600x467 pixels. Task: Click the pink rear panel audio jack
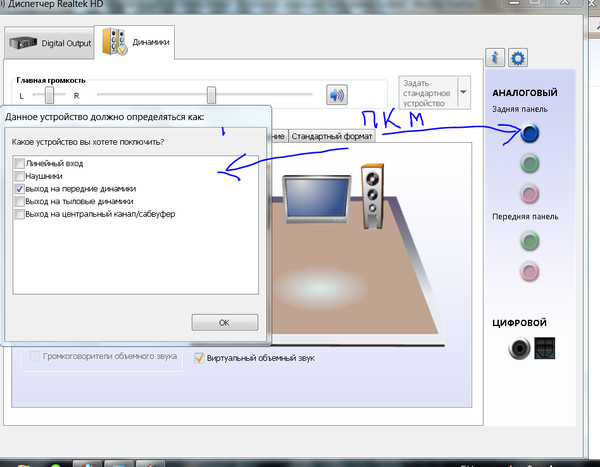[x=530, y=193]
